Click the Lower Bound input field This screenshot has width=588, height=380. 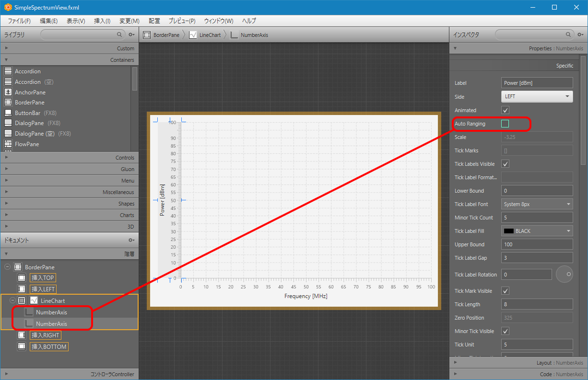click(x=537, y=191)
